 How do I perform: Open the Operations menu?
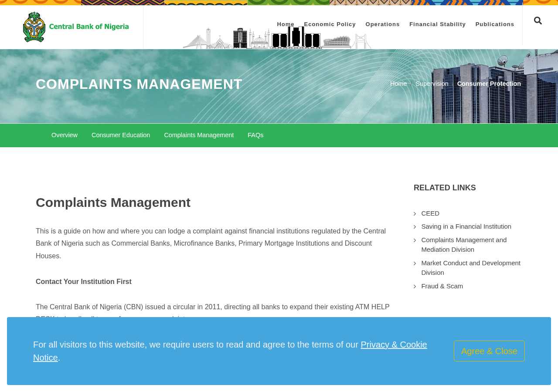click(x=383, y=24)
